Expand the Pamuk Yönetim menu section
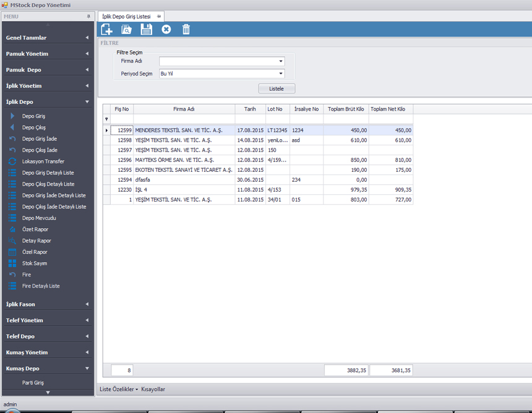Image resolution: width=532 pixels, height=413 pixels. pyautogui.click(x=47, y=54)
